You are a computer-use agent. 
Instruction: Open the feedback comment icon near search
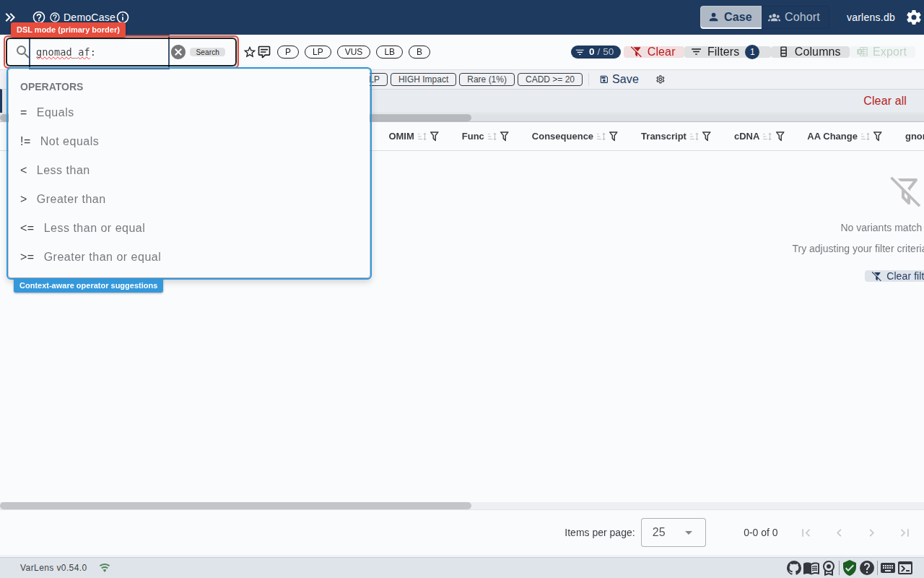tap(263, 51)
